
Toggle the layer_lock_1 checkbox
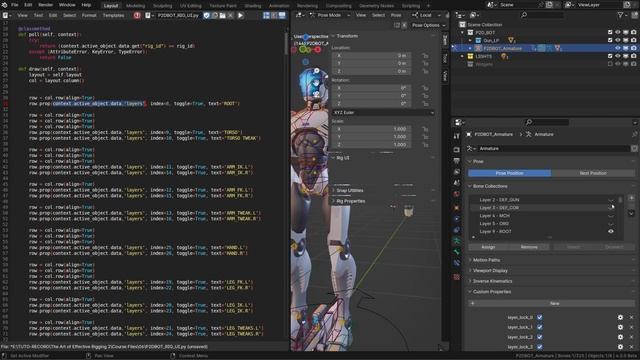coord(540,327)
